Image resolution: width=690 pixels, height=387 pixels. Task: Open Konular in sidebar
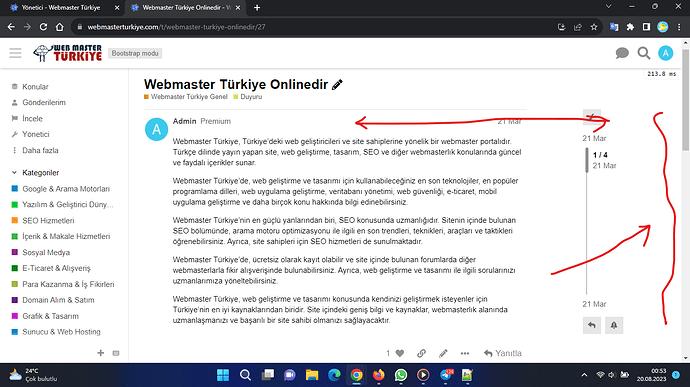point(35,87)
